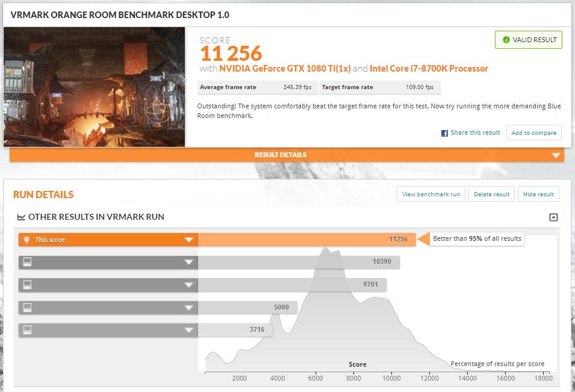Click the trophy icon on This score row
The image size is (575, 392).
click(26, 240)
